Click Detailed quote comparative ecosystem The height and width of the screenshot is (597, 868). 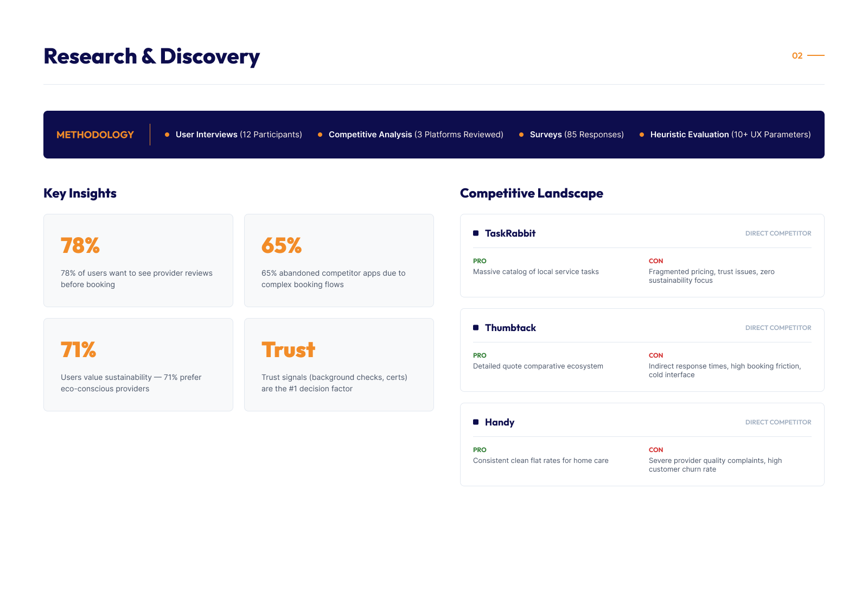coord(538,366)
